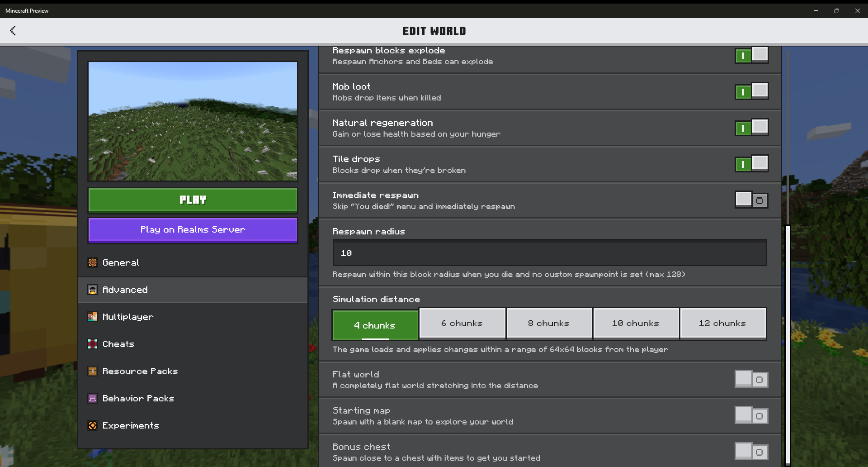Enable the Starting map toggle
Viewport: 868px width, 467px height.
[x=752, y=415]
